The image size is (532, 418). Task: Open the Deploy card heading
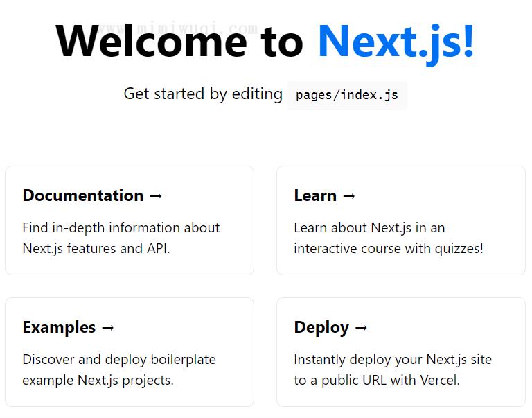click(x=321, y=328)
